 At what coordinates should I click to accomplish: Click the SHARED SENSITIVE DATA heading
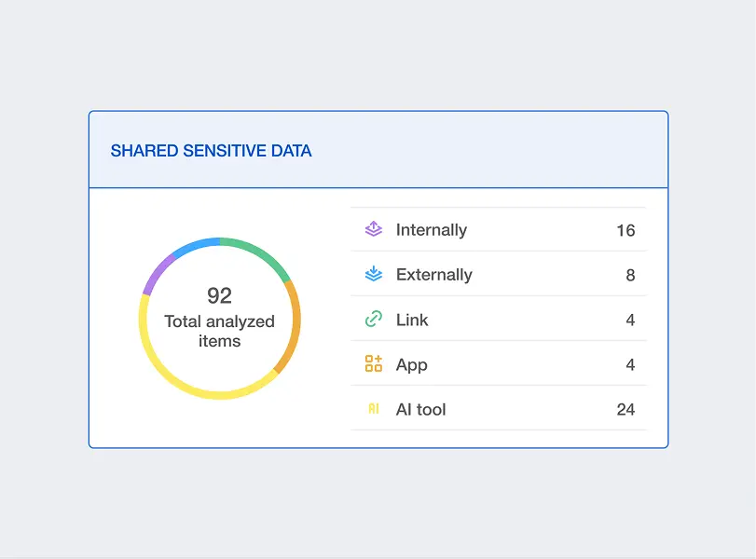[212, 151]
